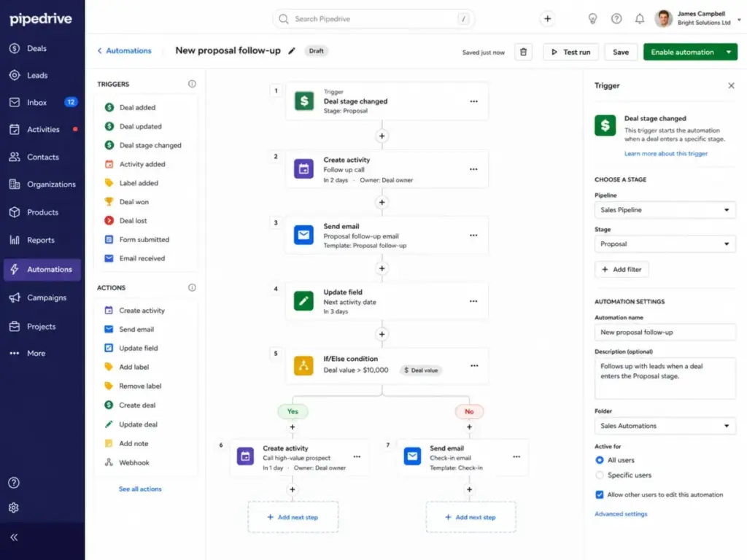Click the No branch label
Image resolution: width=747 pixels, height=560 pixels.
click(469, 411)
